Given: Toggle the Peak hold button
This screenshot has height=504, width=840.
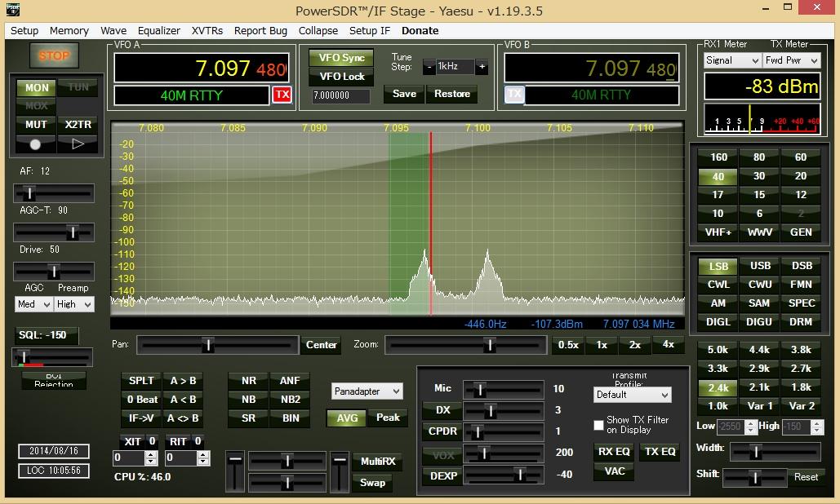Looking at the screenshot, I should 388,418.
